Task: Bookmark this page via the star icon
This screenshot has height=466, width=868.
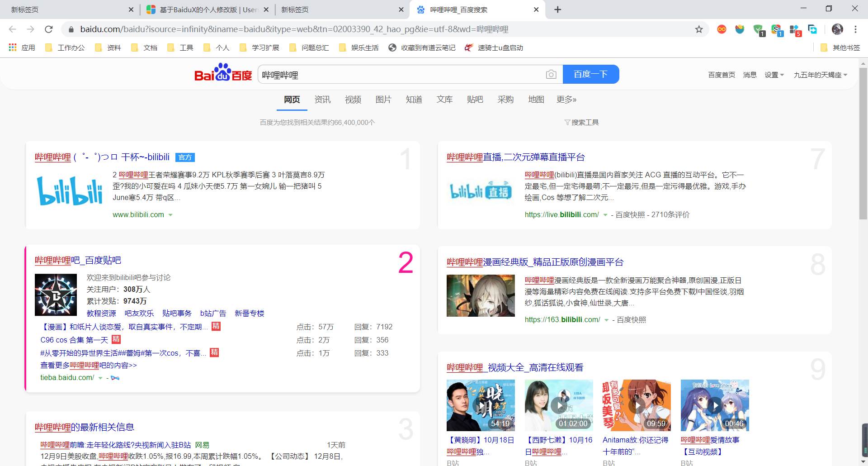Action: pos(699,29)
